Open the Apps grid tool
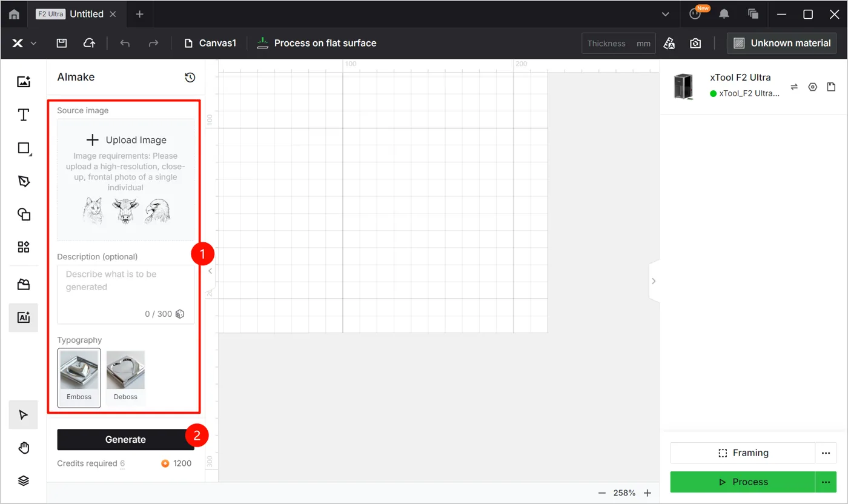 [24, 247]
